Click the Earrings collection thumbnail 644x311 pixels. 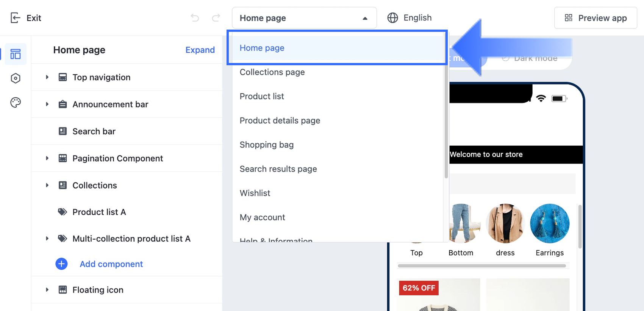tap(549, 224)
